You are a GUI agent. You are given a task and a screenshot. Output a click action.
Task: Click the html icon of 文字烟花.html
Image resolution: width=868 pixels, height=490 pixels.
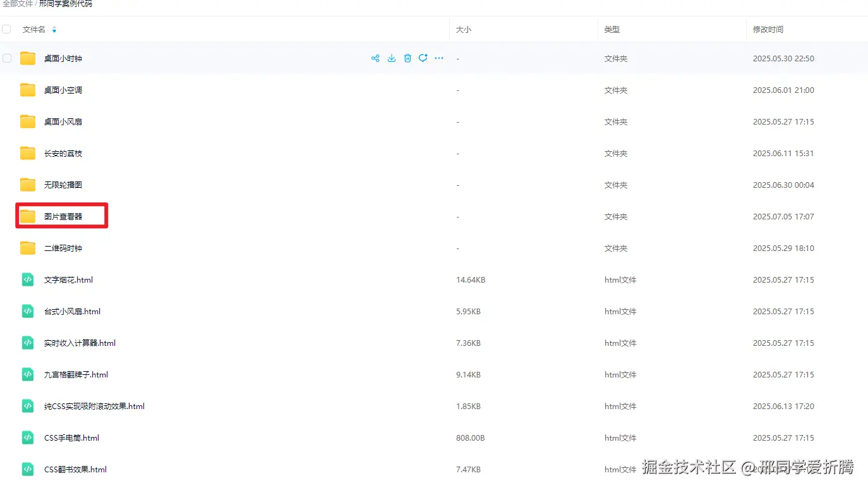[27, 279]
